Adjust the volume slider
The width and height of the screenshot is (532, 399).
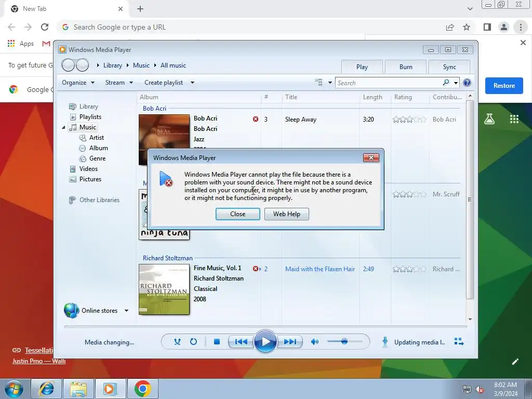point(344,342)
